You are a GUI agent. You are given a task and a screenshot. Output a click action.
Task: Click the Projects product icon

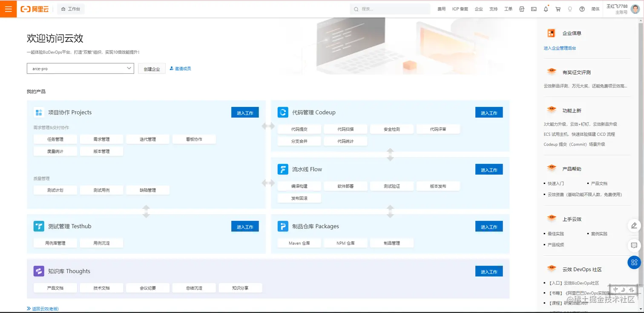click(x=39, y=112)
